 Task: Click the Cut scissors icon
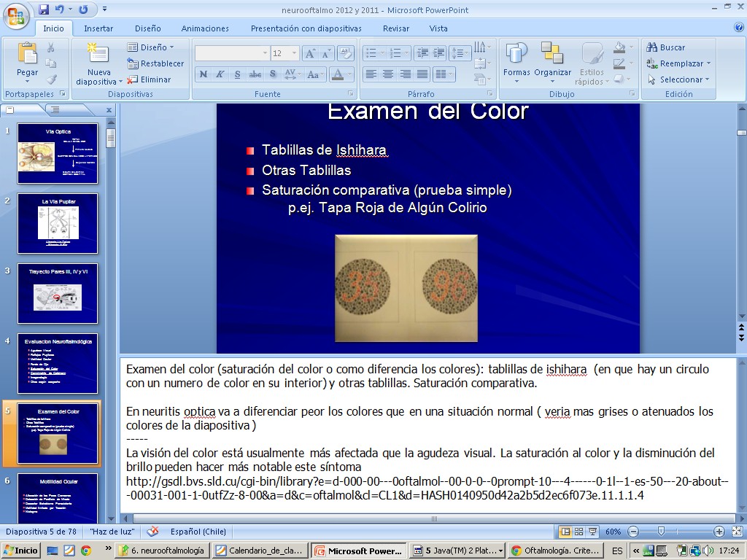(x=51, y=47)
